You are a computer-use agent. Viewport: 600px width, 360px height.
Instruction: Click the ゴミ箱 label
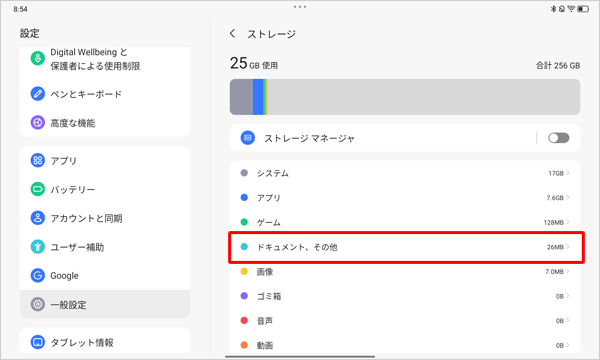point(269,296)
